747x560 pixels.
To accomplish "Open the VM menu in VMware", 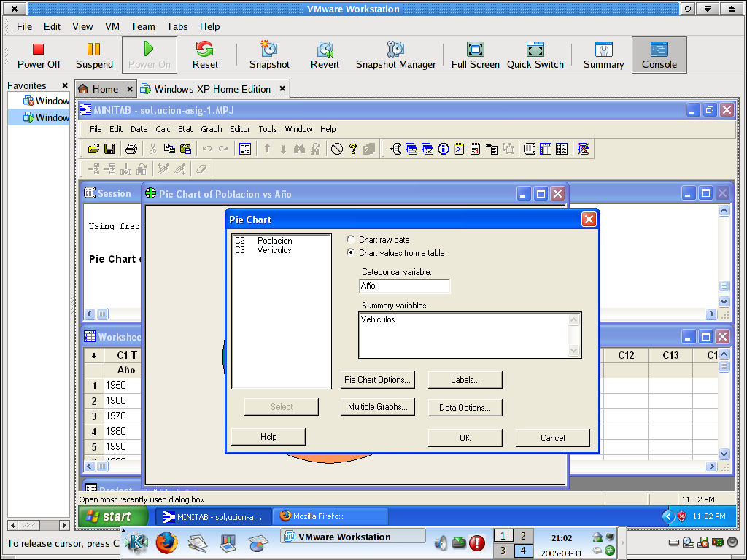I will [112, 27].
